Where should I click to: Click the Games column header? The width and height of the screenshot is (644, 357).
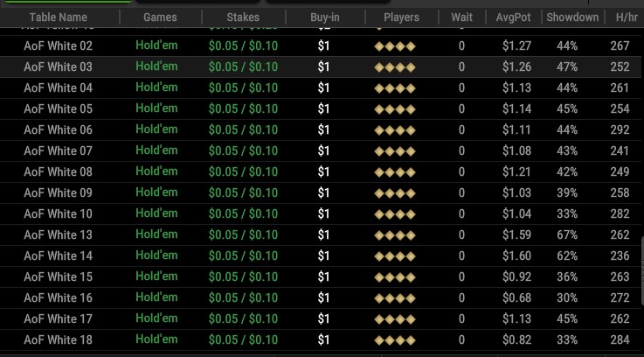[159, 17]
